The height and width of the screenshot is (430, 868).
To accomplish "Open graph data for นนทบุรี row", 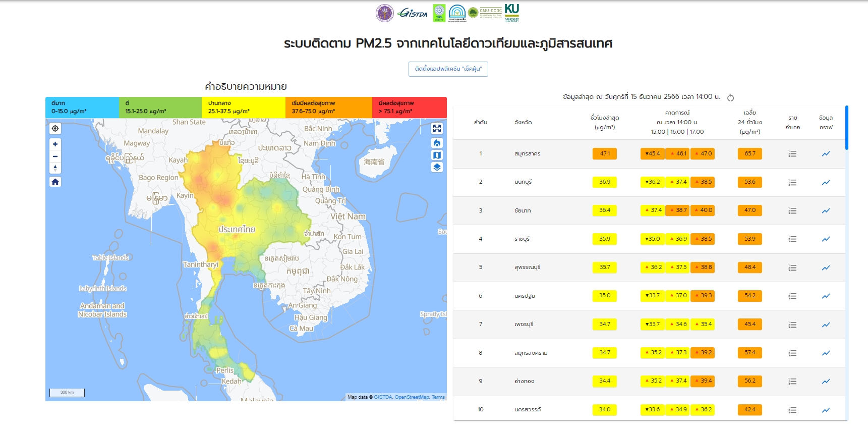I will coord(826,182).
